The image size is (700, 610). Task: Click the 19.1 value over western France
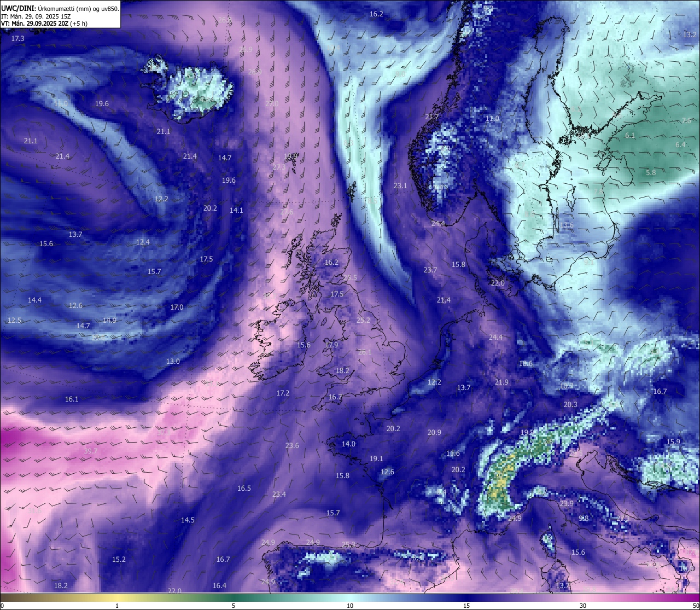(x=376, y=459)
